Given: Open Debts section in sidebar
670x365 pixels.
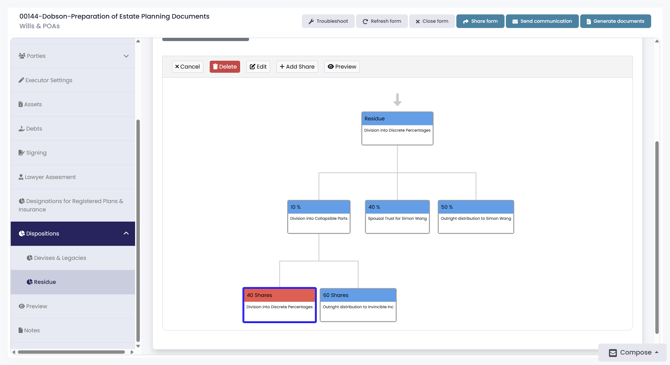Looking at the screenshot, I should click(x=73, y=129).
